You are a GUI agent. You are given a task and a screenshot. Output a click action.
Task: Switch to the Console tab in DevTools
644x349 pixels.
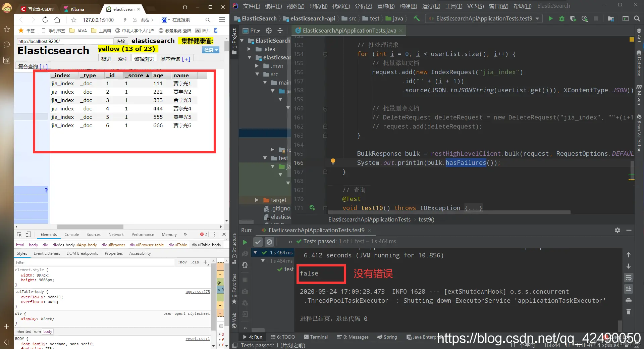click(x=71, y=235)
